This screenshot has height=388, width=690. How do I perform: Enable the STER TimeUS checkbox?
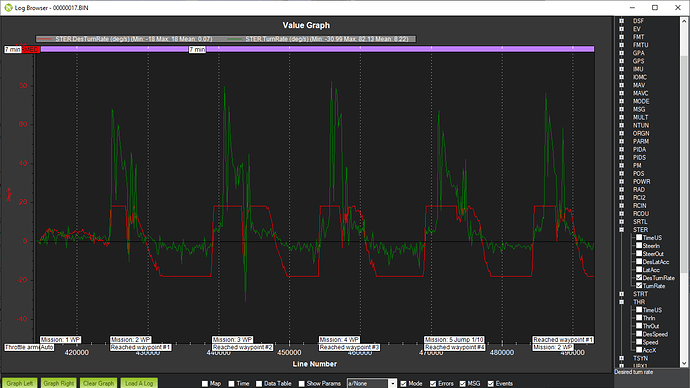639,238
